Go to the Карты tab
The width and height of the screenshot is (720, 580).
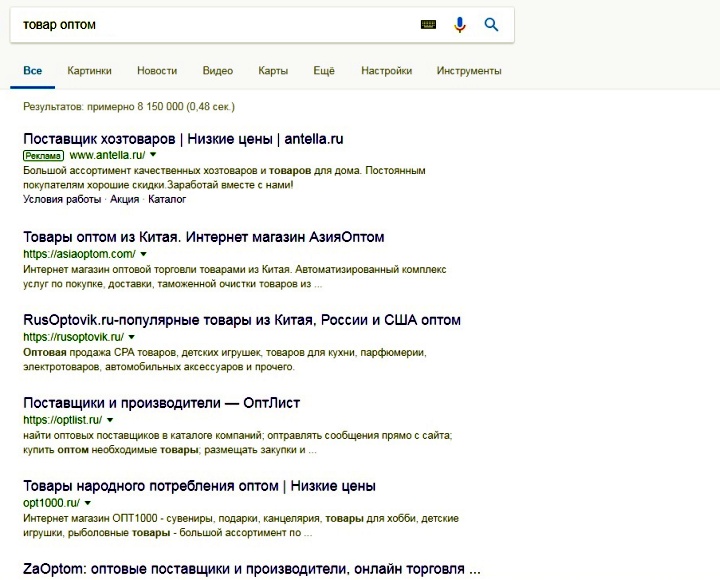point(273,71)
